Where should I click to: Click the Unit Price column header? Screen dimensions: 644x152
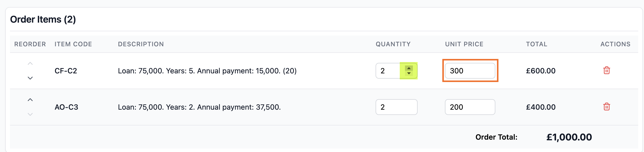[464, 44]
